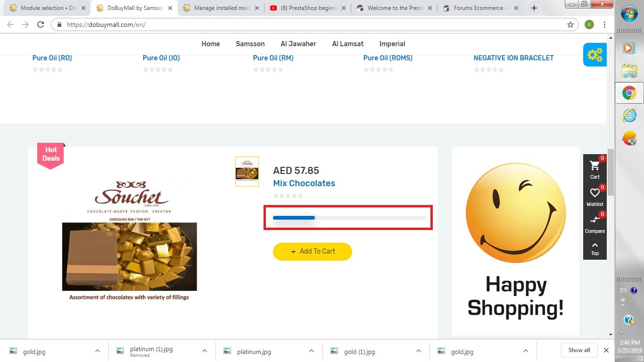
Task: Open the Al Jawaher menu item
Action: (x=298, y=44)
